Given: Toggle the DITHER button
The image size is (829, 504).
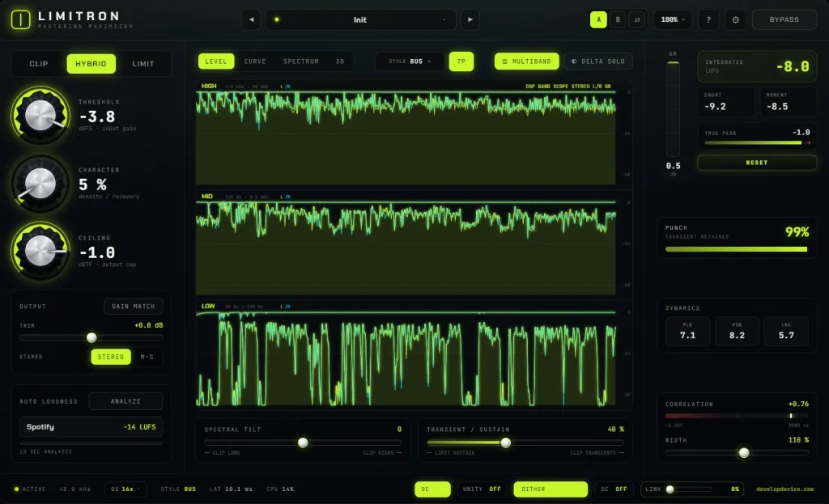Looking at the screenshot, I should pos(551,489).
